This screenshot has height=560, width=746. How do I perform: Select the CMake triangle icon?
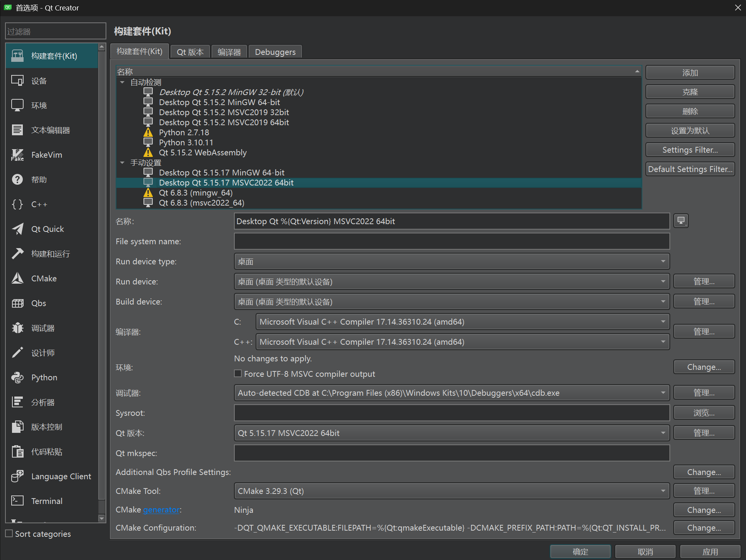[x=17, y=279]
